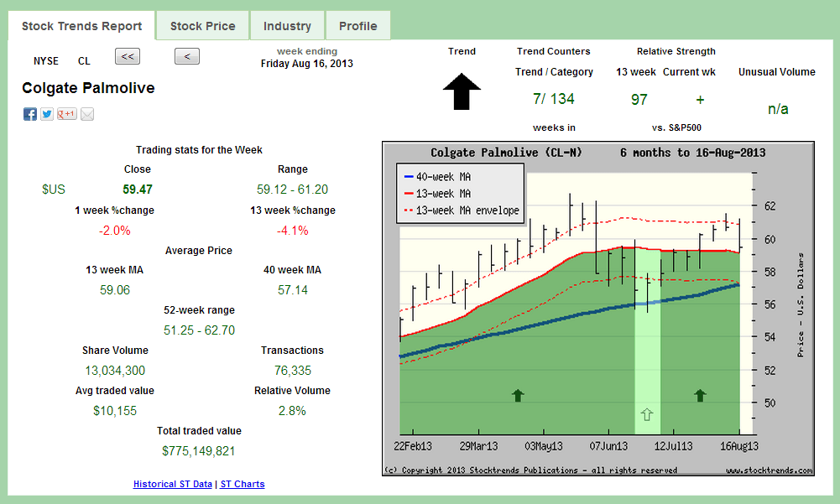840x504 pixels.
Task: Click the 6 months to 16-Aug-2013 caption
Action: (x=692, y=153)
